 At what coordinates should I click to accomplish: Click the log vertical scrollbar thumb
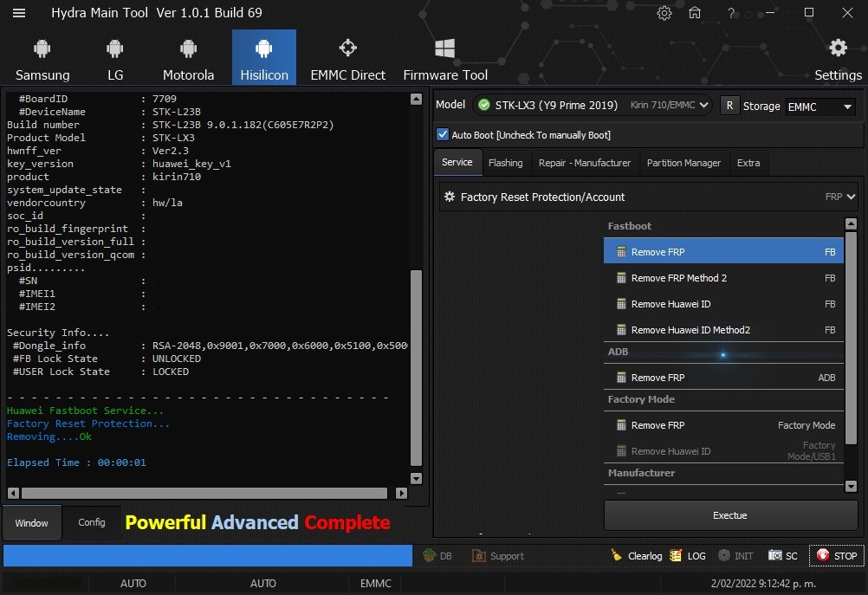(x=417, y=368)
